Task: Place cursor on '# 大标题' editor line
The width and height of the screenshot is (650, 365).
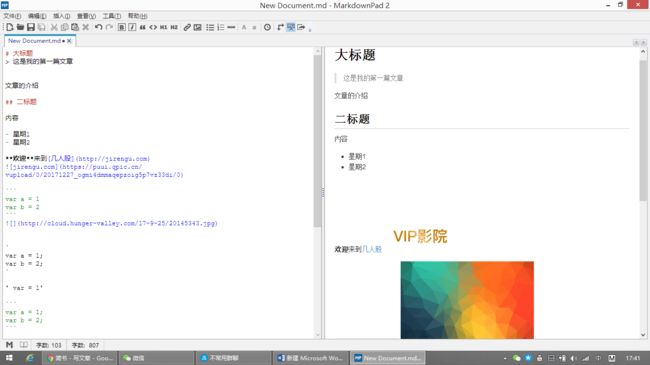Action: (19, 53)
